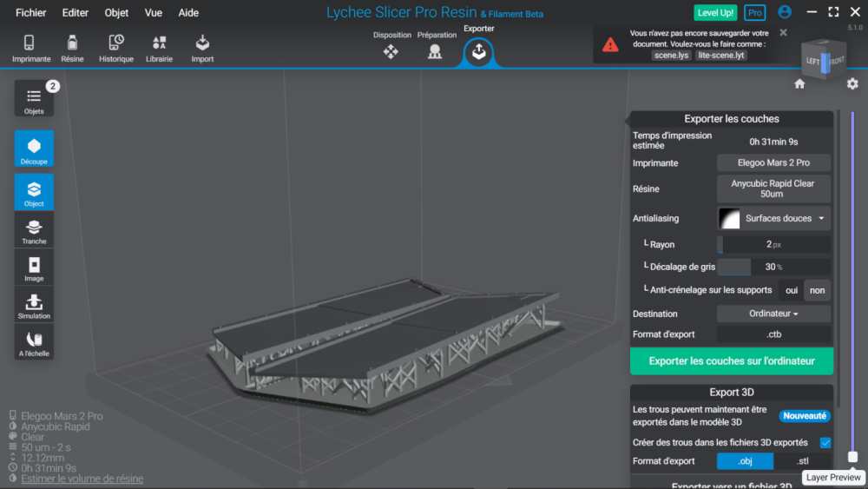Open the Objets list panel
This screenshot has height=489, width=868.
coord(34,98)
